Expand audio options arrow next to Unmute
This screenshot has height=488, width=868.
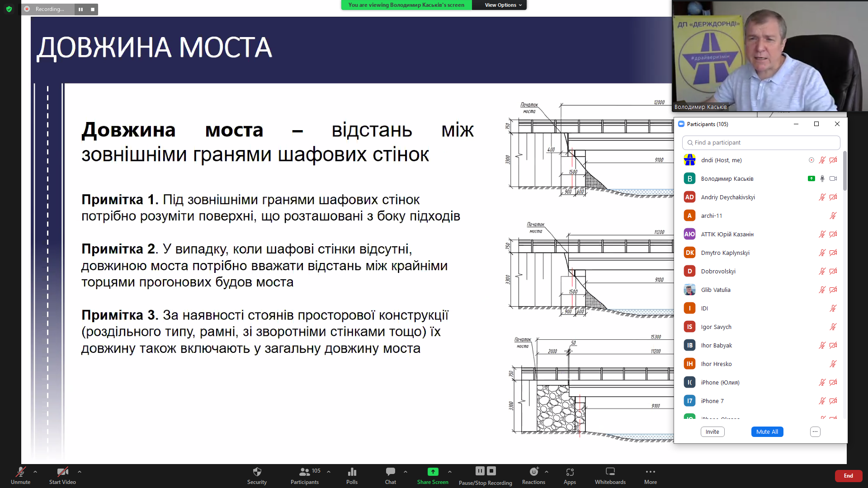pyautogui.click(x=35, y=472)
